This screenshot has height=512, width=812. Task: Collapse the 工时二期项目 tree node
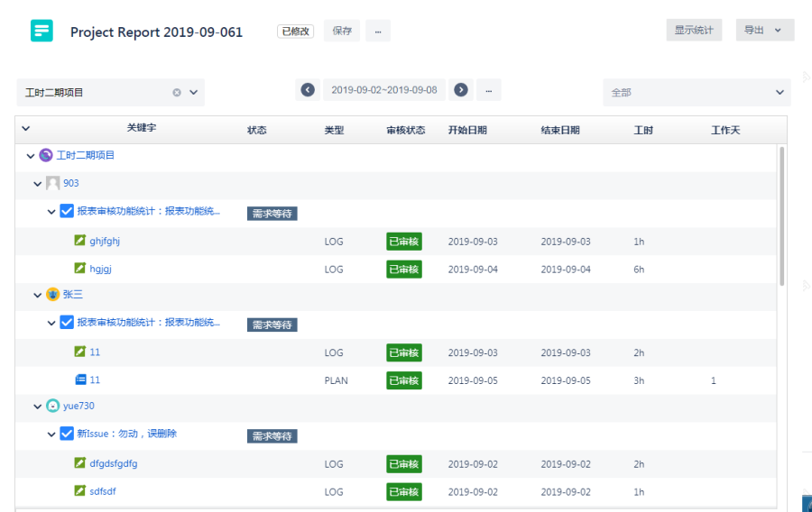31,156
